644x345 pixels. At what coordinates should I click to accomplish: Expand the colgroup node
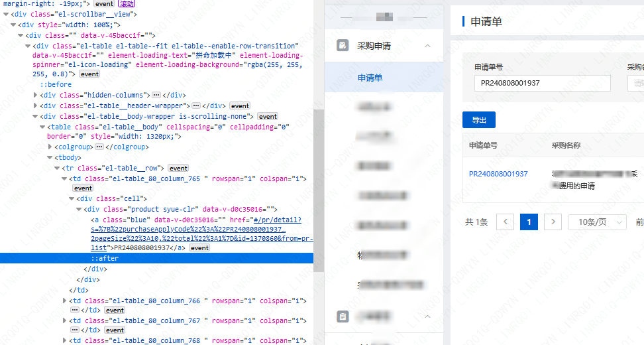click(x=50, y=147)
